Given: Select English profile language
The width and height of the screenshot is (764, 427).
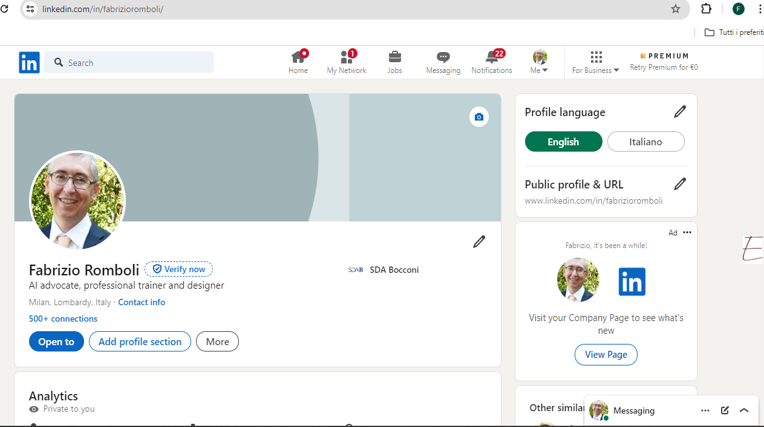Looking at the screenshot, I should coord(563,142).
